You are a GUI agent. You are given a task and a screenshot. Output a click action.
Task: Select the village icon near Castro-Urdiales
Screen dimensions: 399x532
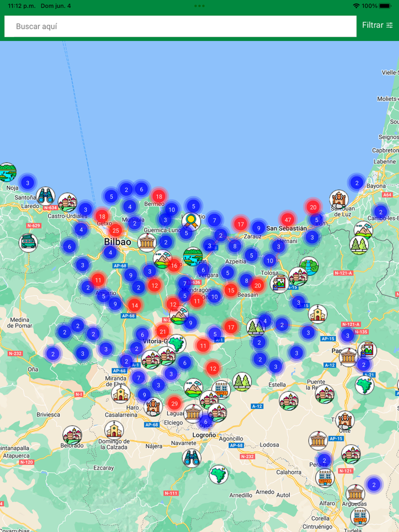tap(67, 202)
